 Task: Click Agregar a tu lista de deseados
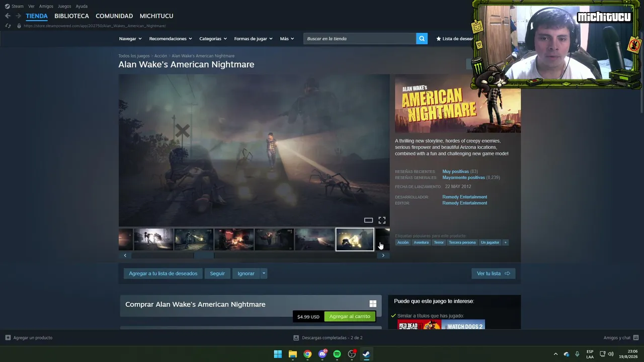[x=163, y=274]
